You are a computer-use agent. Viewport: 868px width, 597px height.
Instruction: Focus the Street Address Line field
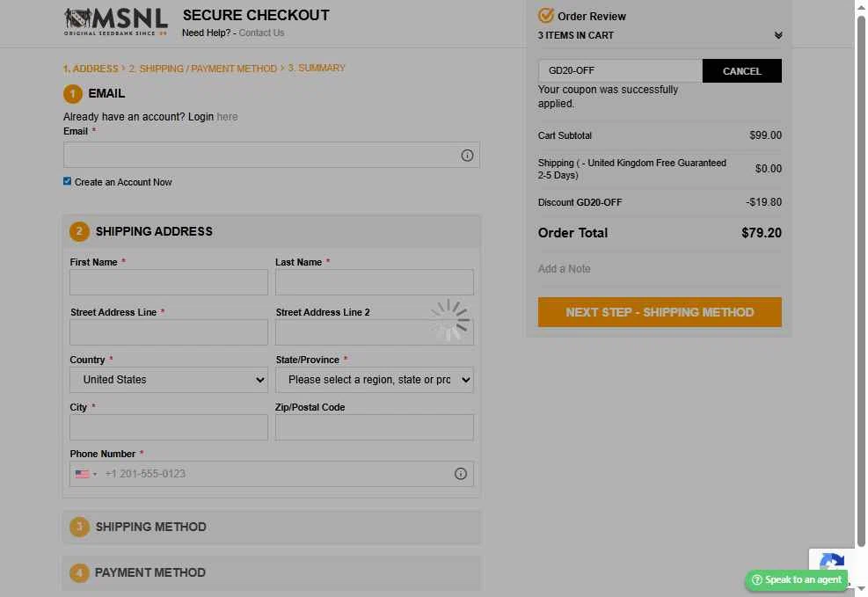(168, 332)
